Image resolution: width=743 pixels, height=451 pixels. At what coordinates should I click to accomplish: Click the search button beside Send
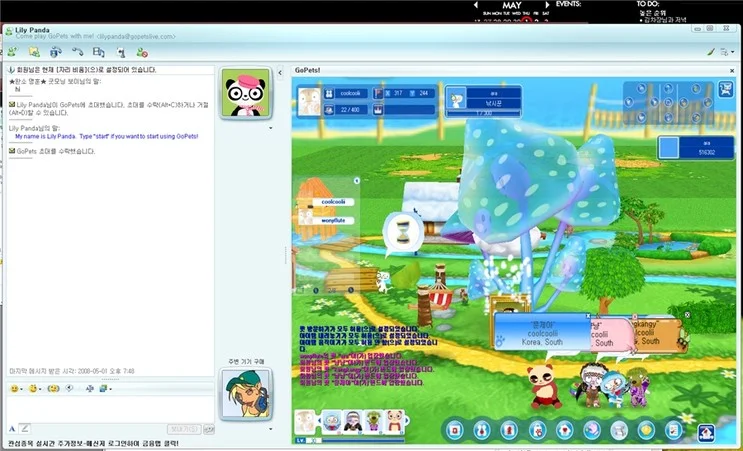click(x=208, y=429)
